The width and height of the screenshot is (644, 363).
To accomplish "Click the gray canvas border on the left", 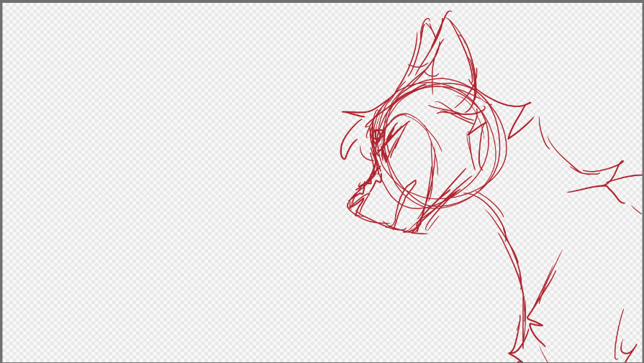I will pyautogui.click(x=1, y=180).
